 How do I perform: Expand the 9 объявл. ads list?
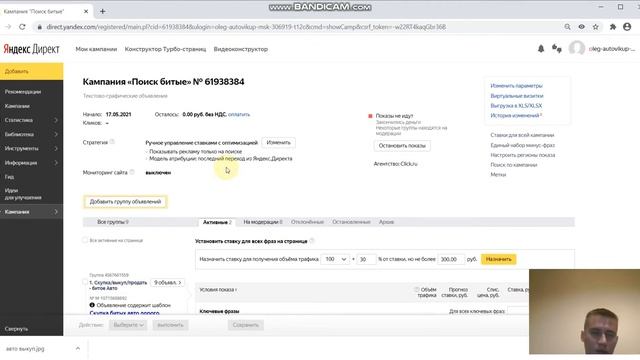click(x=167, y=282)
